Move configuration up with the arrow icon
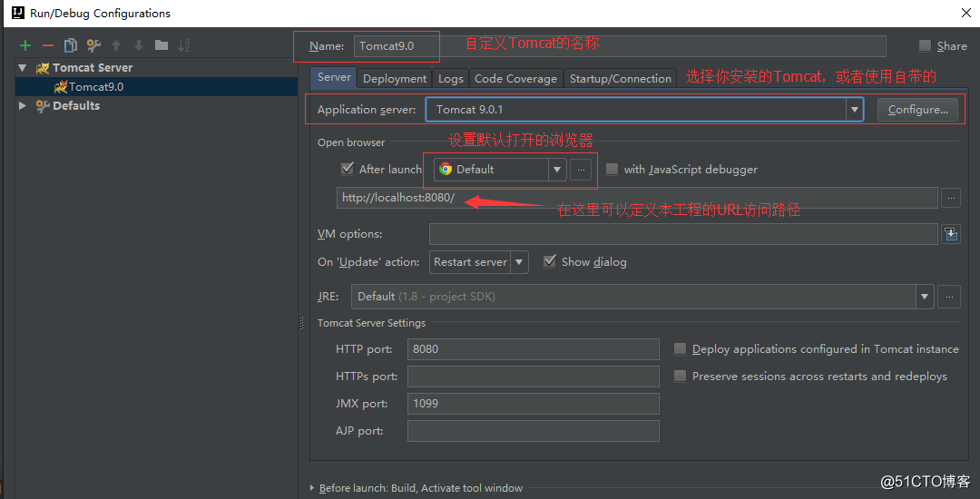Viewport: 980px width, 499px height. coord(115,45)
